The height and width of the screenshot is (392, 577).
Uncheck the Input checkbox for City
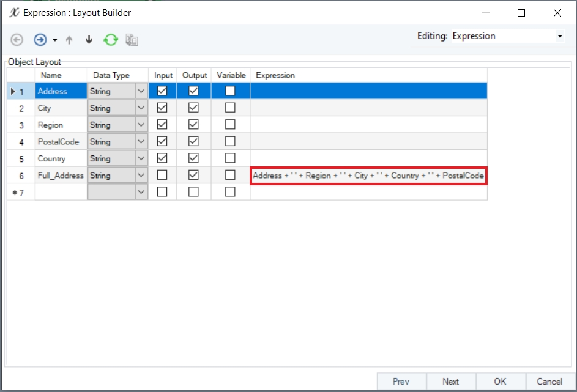tap(162, 108)
